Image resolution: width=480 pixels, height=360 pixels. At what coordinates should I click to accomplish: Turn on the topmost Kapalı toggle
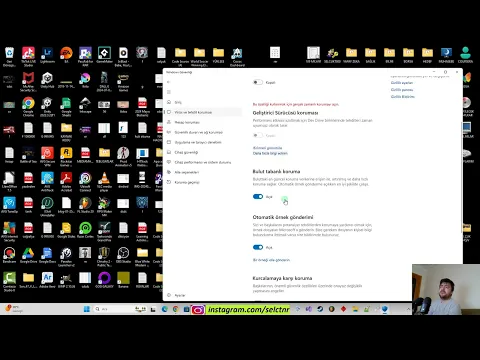pos(258,82)
